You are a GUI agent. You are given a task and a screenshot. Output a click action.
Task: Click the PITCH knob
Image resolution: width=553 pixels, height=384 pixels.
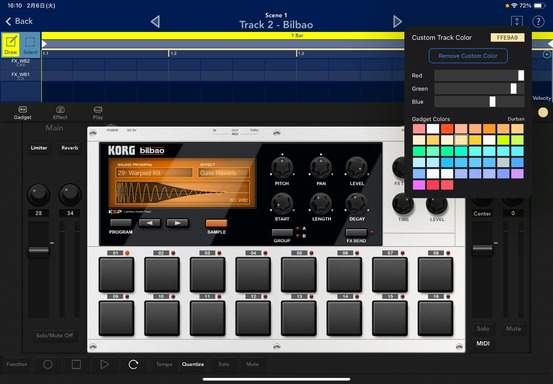pyautogui.click(x=282, y=167)
